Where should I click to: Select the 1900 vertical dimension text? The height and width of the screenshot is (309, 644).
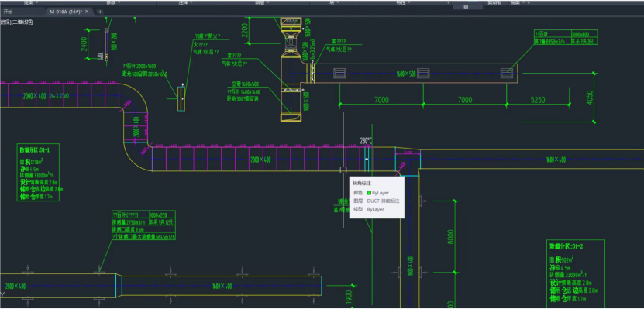(x=349, y=298)
